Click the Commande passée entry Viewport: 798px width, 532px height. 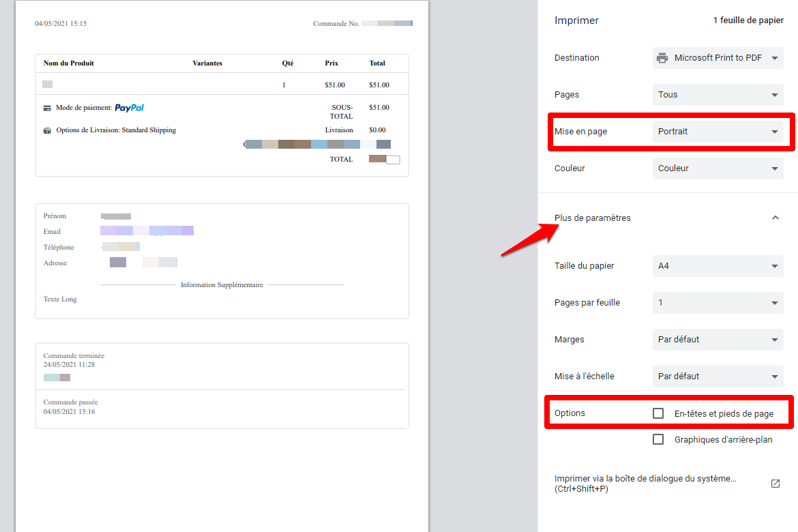70,407
